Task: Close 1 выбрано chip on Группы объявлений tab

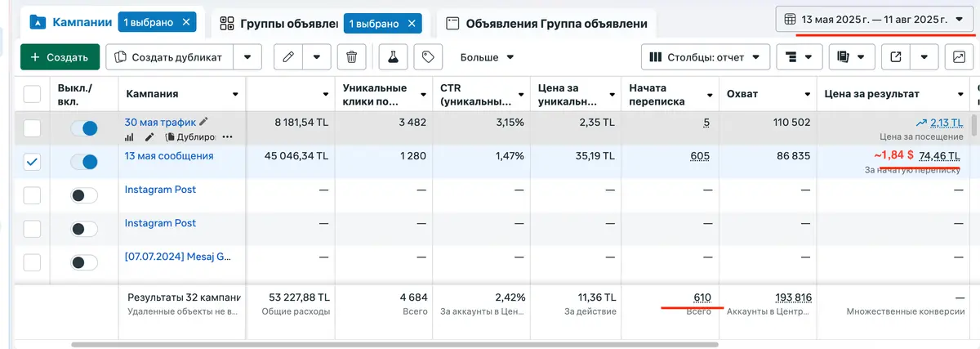Action: (412, 23)
